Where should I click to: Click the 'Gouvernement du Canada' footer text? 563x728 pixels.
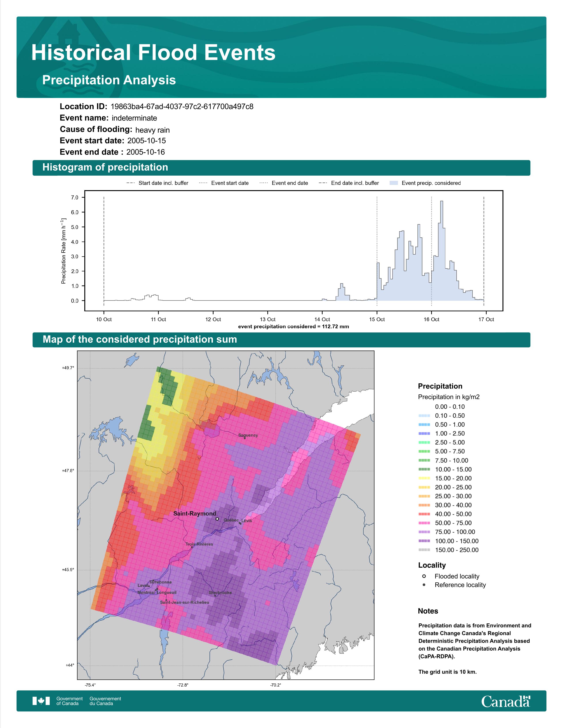(105, 701)
